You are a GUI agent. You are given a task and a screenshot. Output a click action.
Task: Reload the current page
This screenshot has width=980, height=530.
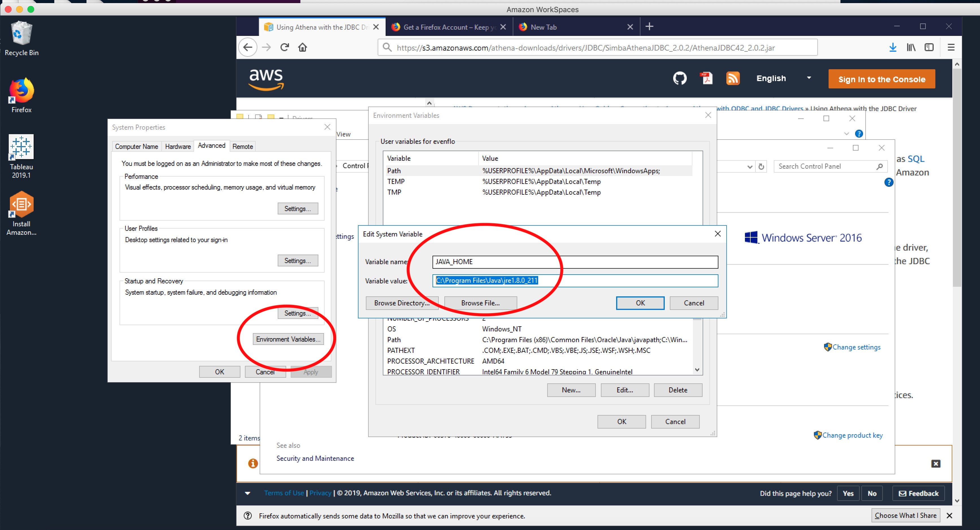click(x=284, y=47)
